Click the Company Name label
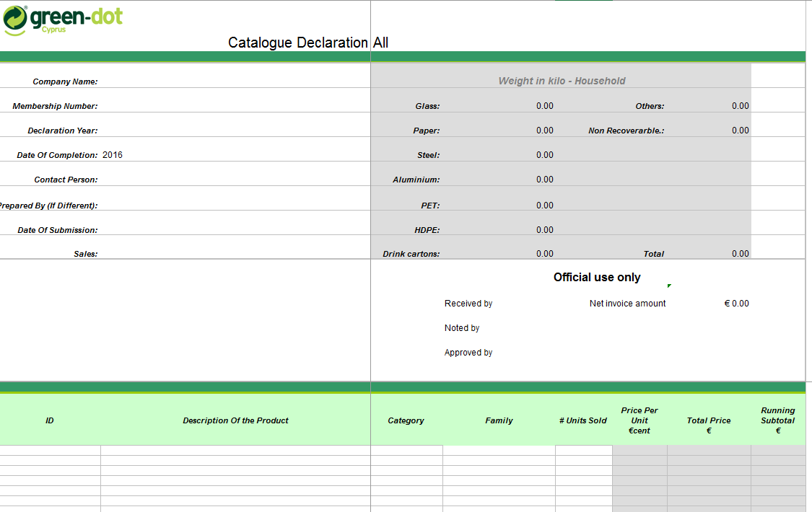The height and width of the screenshot is (512, 812). pyautogui.click(x=65, y=81)
